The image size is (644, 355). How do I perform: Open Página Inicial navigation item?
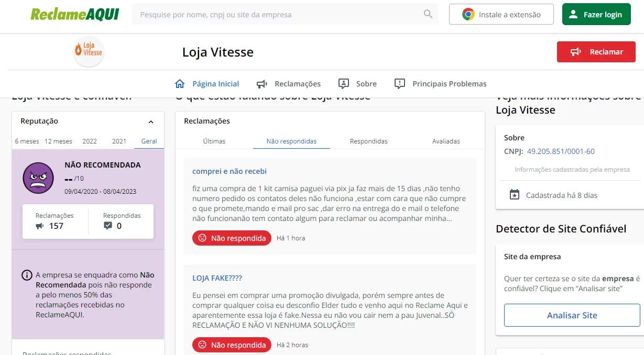click(207, 84)
